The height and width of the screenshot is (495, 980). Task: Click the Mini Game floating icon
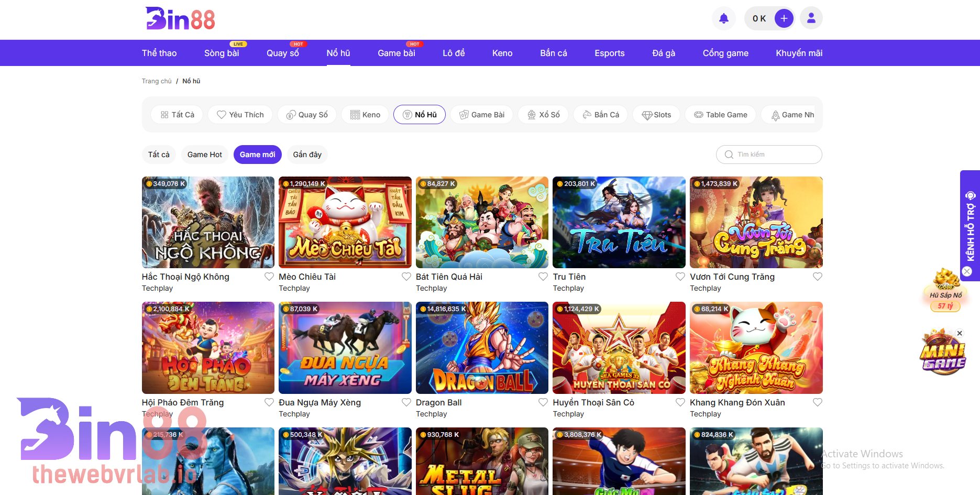[x=943, y=351]
